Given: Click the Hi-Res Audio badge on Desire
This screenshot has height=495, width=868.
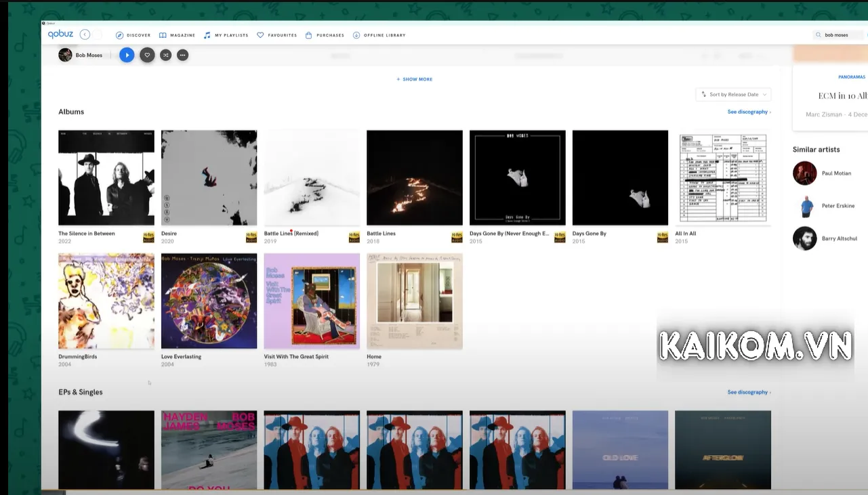Looking at the screenshot, I should point(251,237).
